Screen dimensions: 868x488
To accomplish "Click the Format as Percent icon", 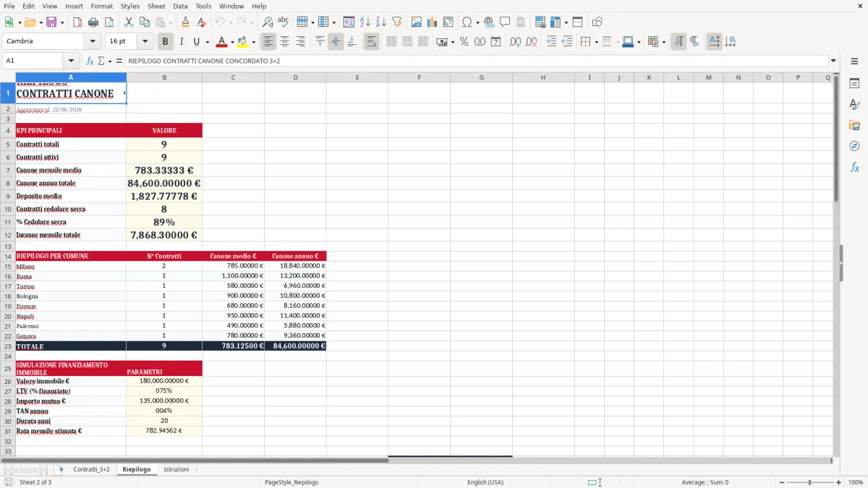I will (464, 42).
